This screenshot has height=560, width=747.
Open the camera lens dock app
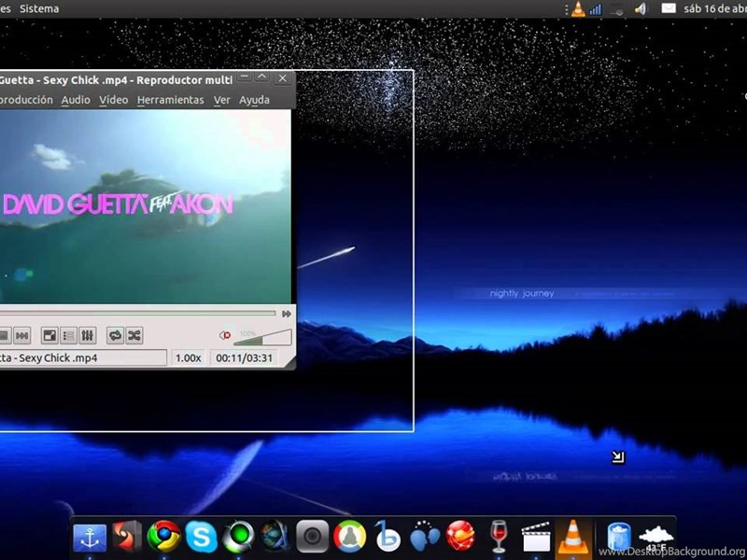[x=313, y=537]
